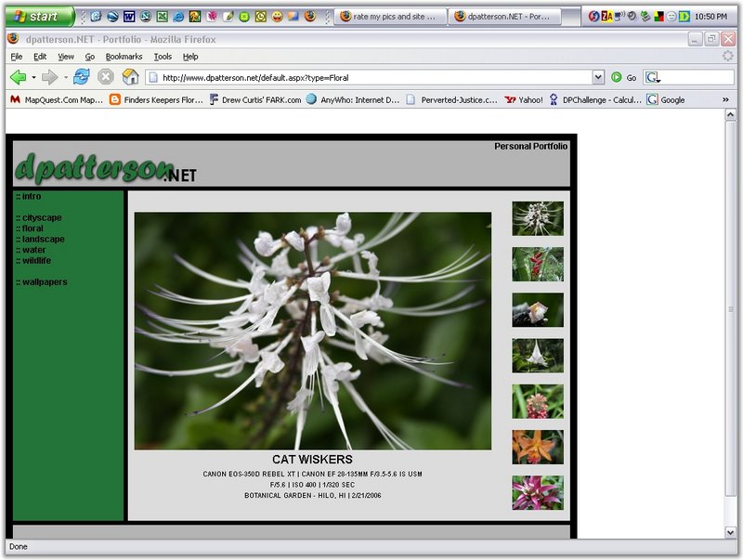743x560 pixels.
Task: Click the taskbar clock showing 10:50 PM
Action: click(710, 17)
